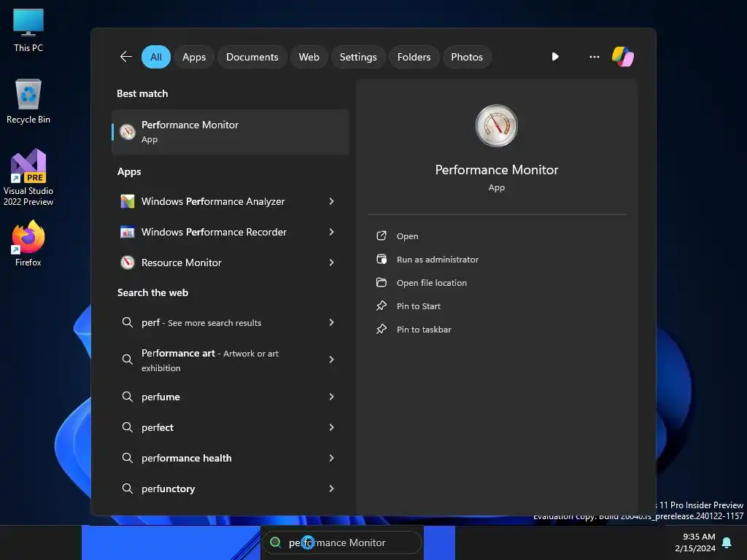Switch to the Apps filter tab
The height and width of the screenshot is (560, 747).
click(x=194, y=57)
